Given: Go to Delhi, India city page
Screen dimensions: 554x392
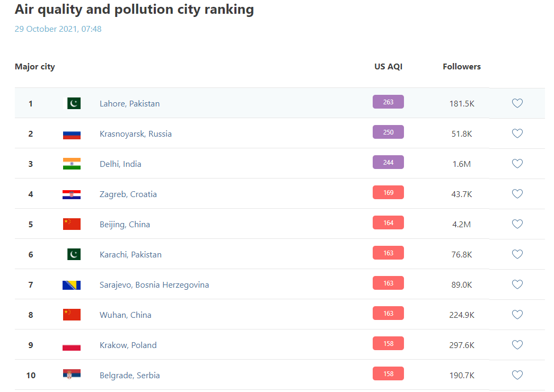Looking at the screenshot, I should pyautogui.click(x=120, y=164).
